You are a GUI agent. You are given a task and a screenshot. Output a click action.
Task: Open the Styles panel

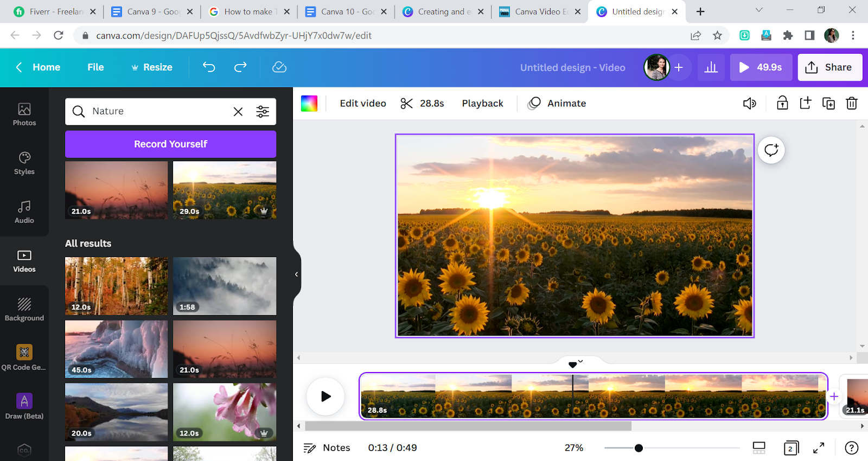click(x=24, y=163)
